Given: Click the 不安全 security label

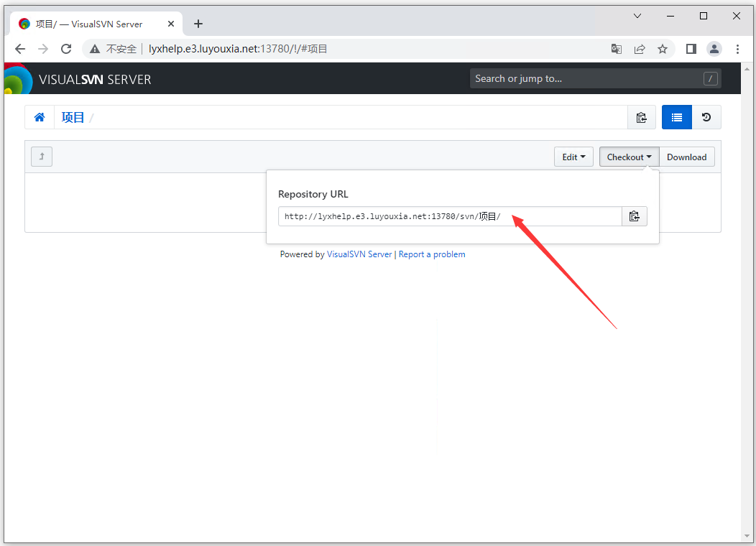Looking at the screenshot, I should 121,49.
